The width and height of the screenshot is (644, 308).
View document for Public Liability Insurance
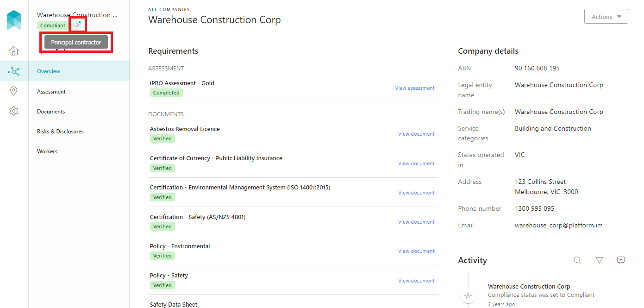click(x=416, y=163)
